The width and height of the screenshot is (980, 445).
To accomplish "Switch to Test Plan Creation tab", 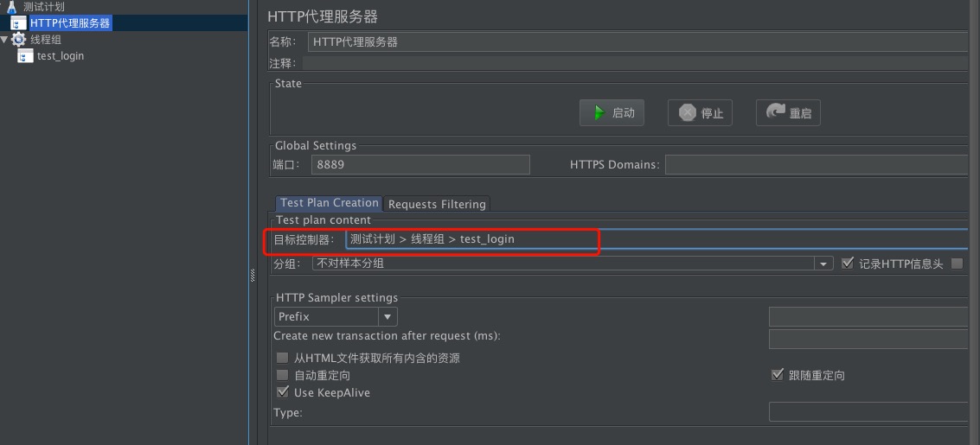I will tap(330, 203).
